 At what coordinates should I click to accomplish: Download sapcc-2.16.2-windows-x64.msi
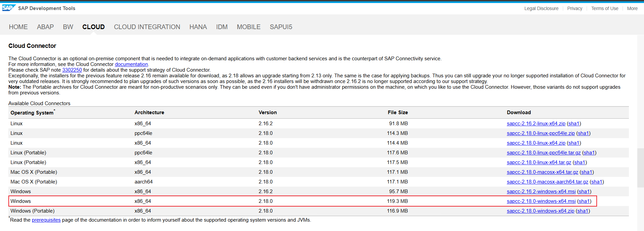tap(541, 191)
